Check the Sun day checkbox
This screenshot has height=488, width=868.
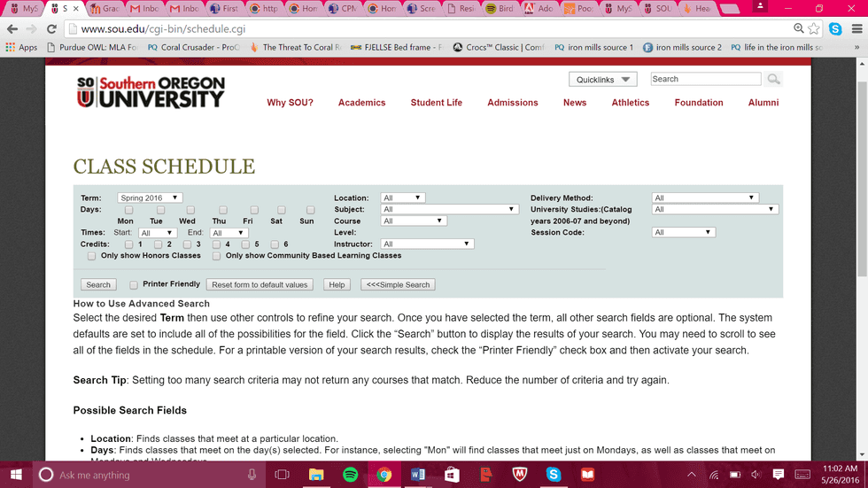point(311,210)
